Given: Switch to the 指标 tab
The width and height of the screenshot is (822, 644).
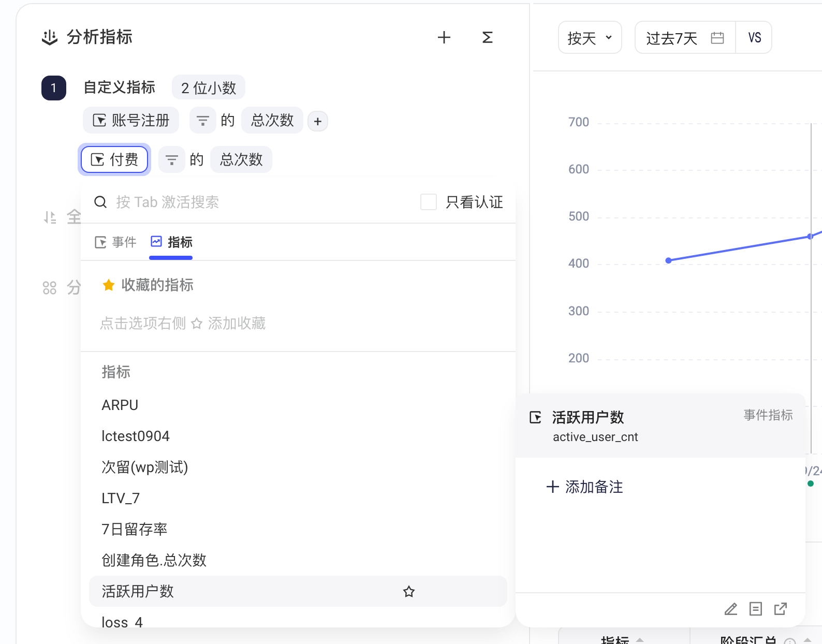Looking at the screenshot, I should pos(171,242).
